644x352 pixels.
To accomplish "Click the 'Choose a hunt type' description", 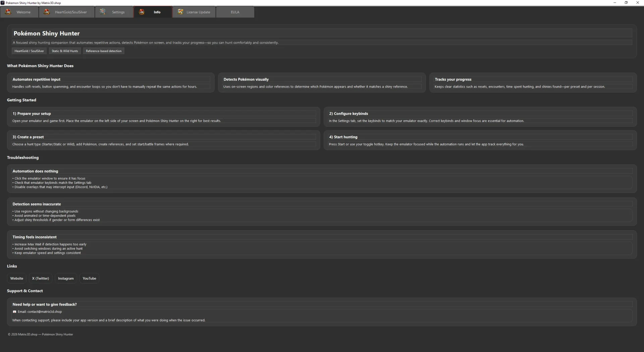I will tap(101, 144).
